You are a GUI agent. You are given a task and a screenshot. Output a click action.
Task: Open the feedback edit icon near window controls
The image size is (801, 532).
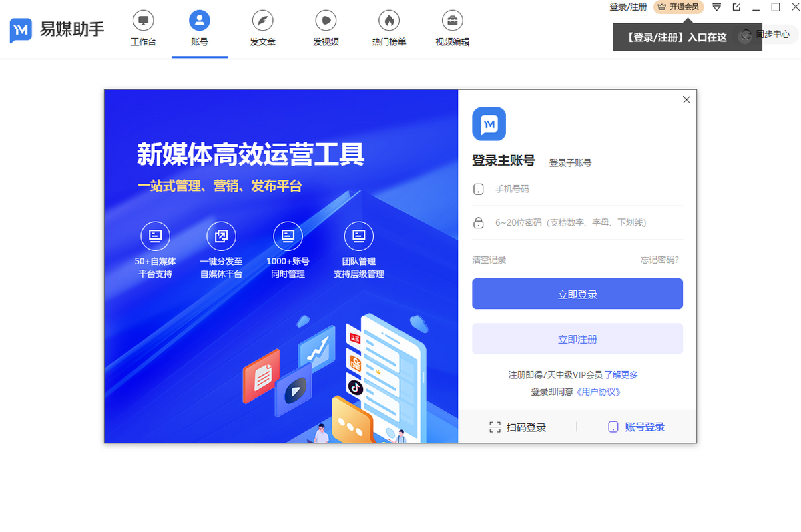click(736, 7)
